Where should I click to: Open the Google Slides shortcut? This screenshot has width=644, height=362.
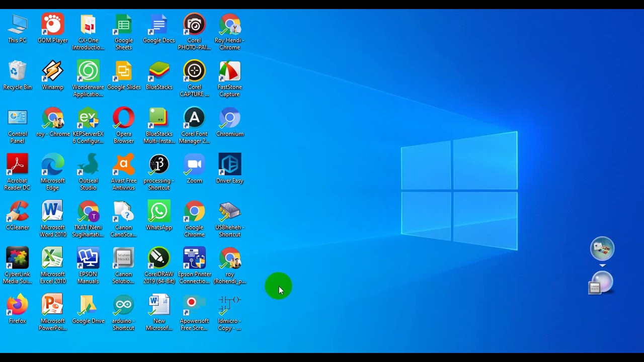[124, 76]
